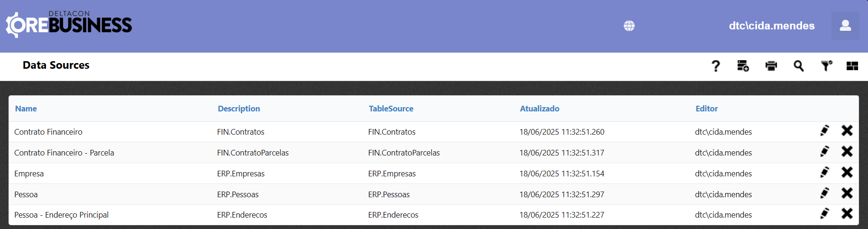
Task: Delete the Contrato Financeiro - Parcela row
Action: [x=847, y=152]
